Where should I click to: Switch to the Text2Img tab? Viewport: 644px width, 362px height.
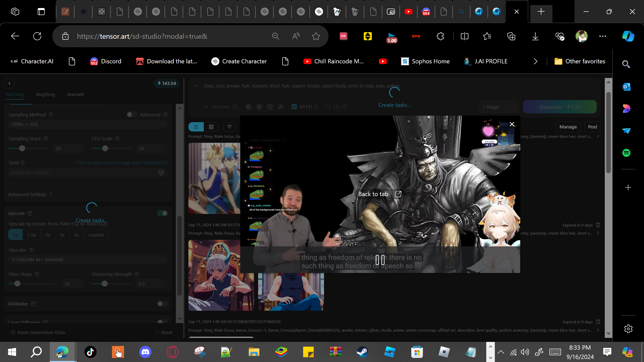[15, 95]
